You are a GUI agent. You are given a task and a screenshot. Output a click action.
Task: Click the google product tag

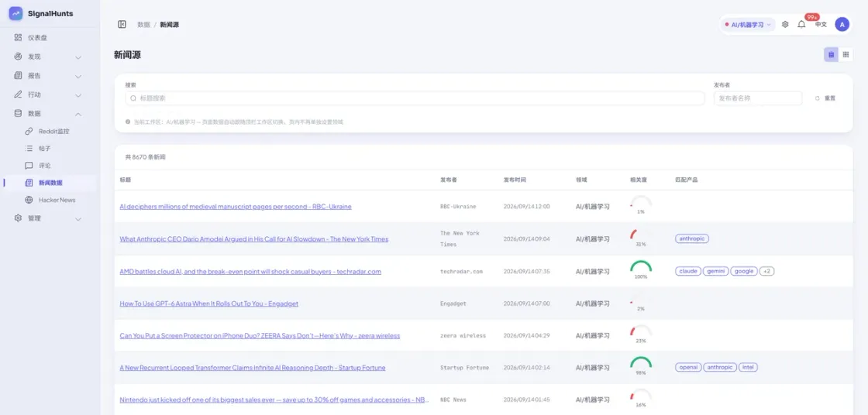(744, 271)
